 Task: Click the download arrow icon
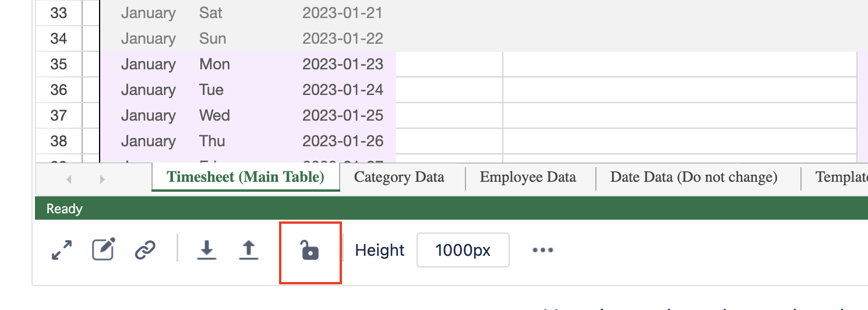[206, 251]
